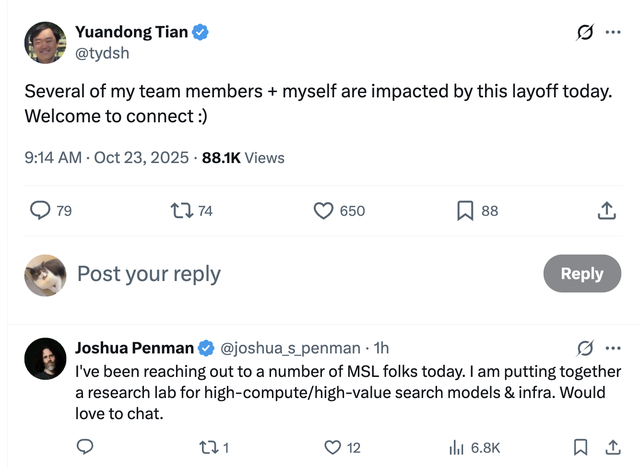Open Grok icon on Joshua Penman's reply

(x=586, y=348)
